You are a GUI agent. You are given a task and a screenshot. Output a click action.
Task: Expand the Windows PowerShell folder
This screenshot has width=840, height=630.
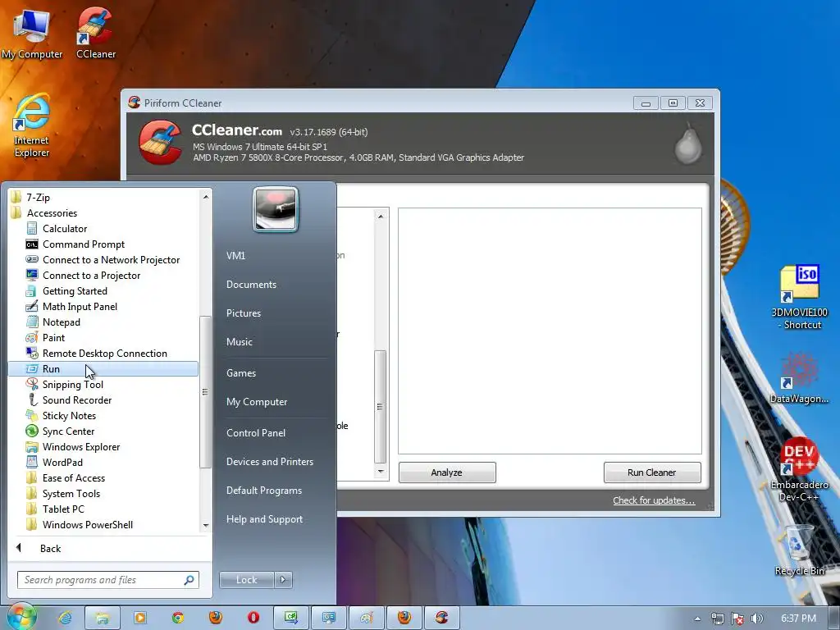pos(87,524)
